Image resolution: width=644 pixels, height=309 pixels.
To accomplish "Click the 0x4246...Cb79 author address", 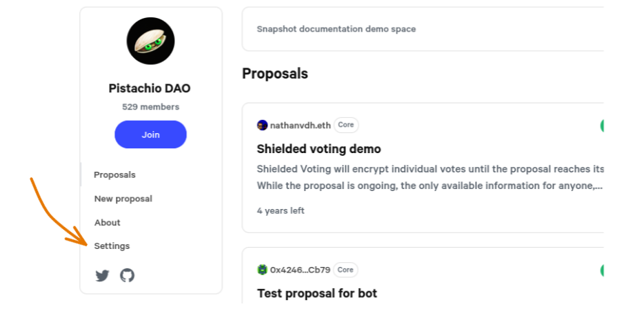I will 299,270.
